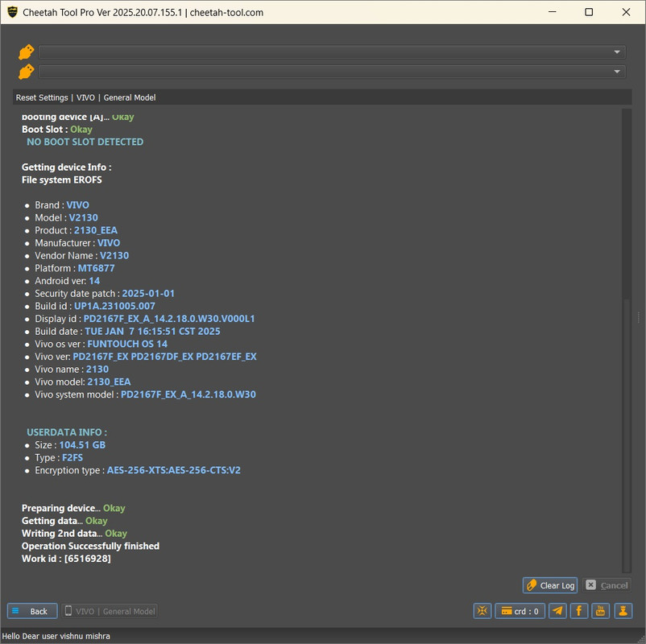Open the Facebook page icon
646x644 pixels.
point(579,611)
